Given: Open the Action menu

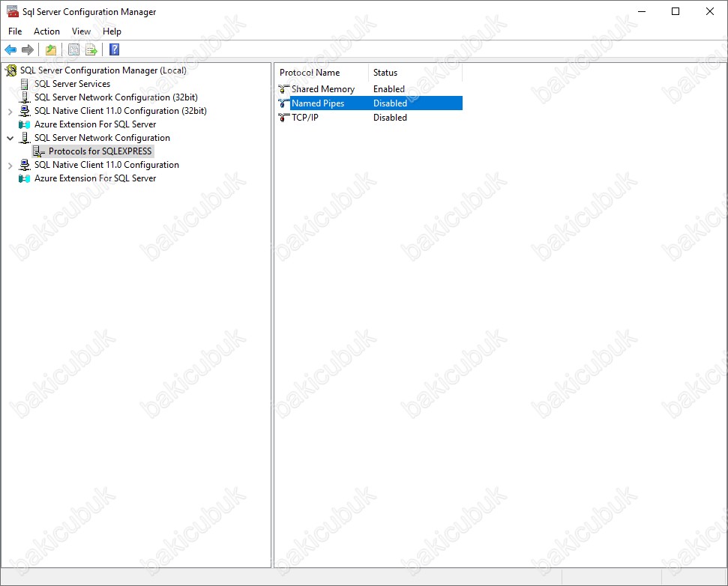Looking at the screenshot, I should pos(46,31).
